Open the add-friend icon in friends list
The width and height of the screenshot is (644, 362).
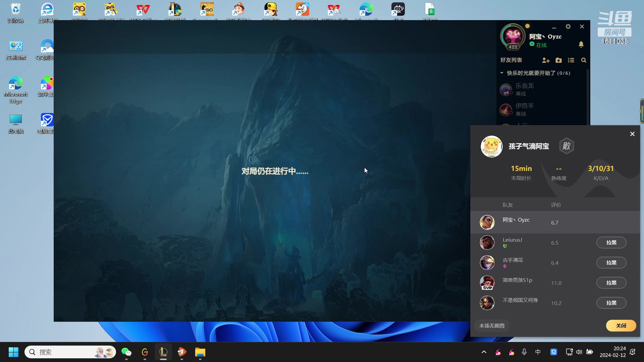(546, 60)
